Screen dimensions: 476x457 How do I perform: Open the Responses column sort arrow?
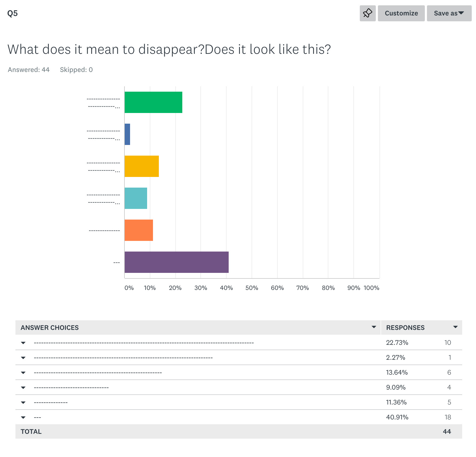pos(455,327)
